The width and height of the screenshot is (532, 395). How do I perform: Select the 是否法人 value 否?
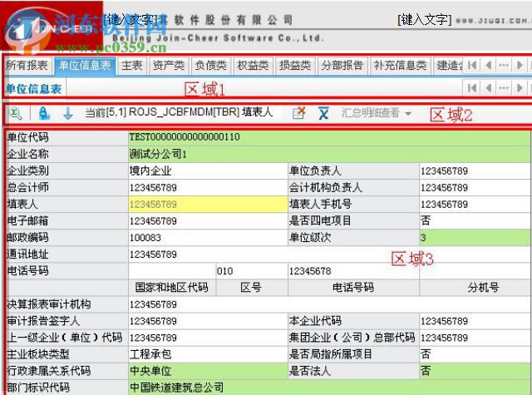475,371
